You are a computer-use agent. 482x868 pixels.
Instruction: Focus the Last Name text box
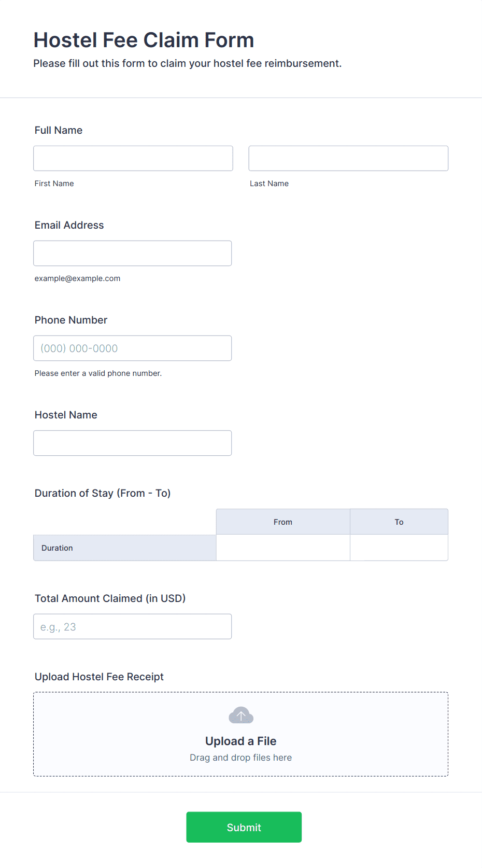click(x=348, y=158)
